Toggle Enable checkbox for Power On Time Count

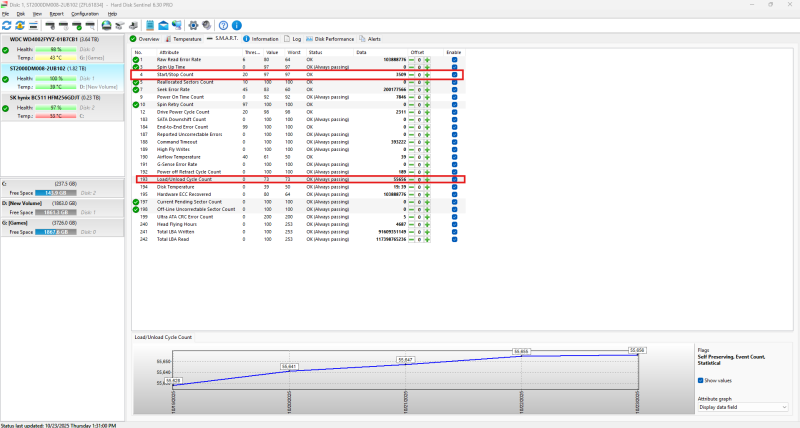pyautogui.click(x=454, y=97)
